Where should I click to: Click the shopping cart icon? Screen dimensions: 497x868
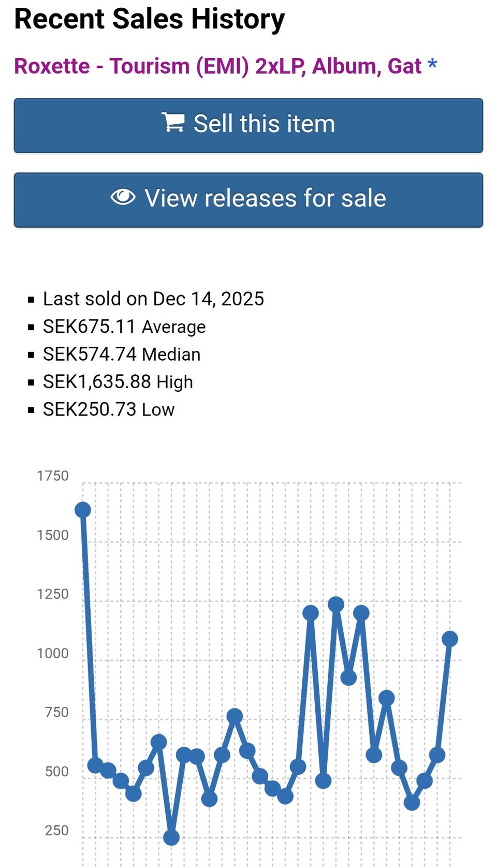point(172,123)
